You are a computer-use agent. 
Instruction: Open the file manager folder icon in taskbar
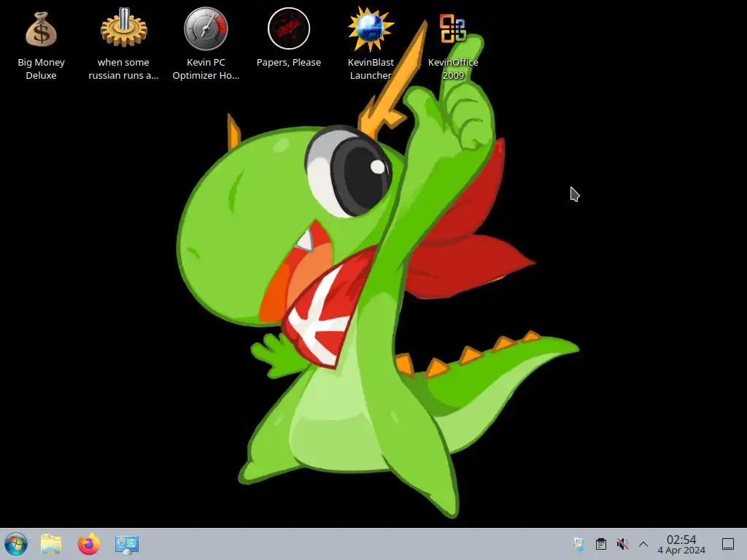(51, 544)
